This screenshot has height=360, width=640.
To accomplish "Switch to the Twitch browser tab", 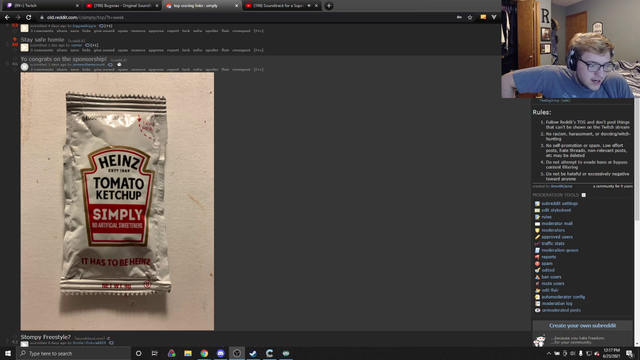I will click(41, 6).
